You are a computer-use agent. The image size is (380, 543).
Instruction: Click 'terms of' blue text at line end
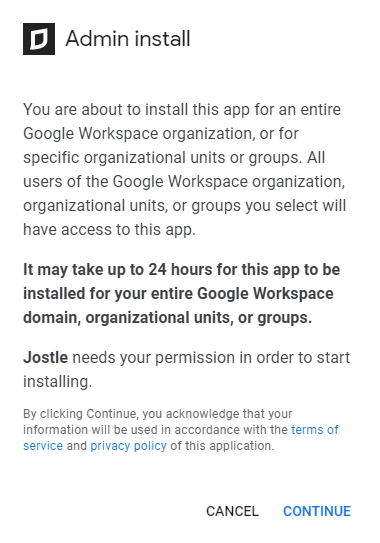(315, 430)
